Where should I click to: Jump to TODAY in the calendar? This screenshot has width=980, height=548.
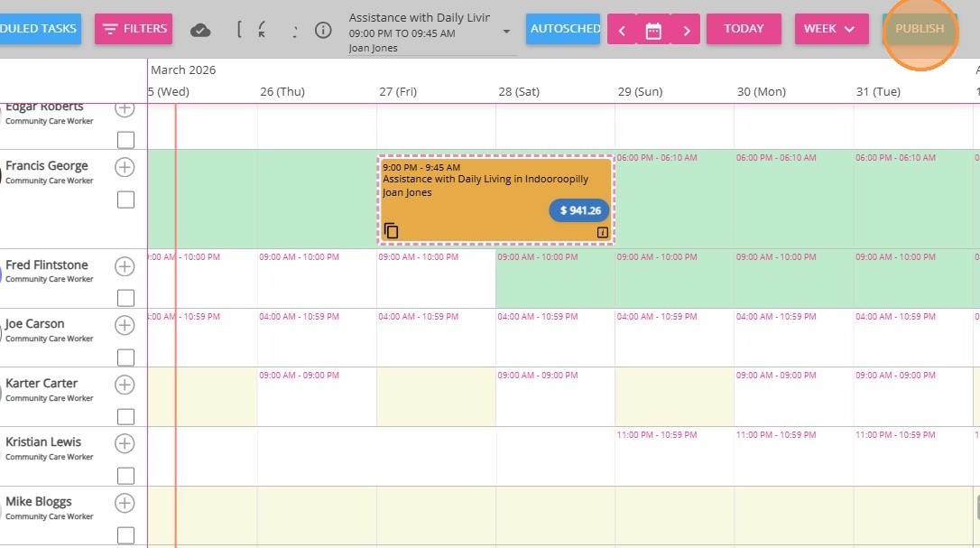pyautogui.click(x=744, y=29)
